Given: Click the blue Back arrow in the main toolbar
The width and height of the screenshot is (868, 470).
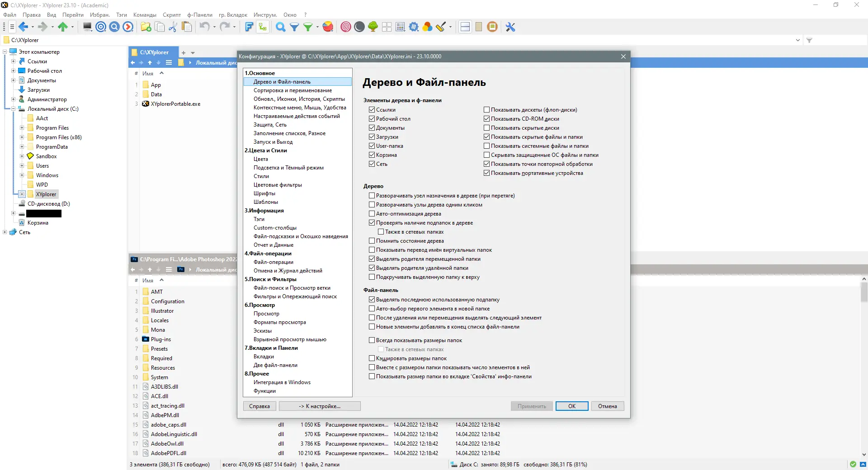Looking at the screenshot, I should 24,27.
